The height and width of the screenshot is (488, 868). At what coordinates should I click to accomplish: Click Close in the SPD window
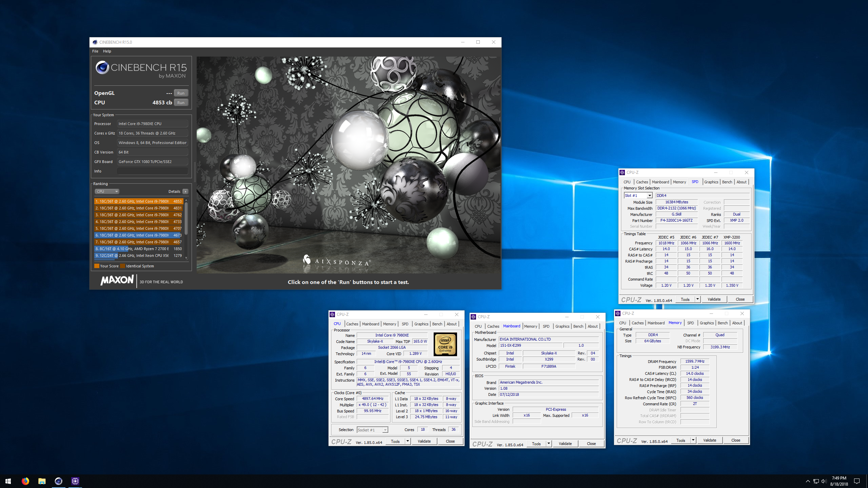click(740, 299)
